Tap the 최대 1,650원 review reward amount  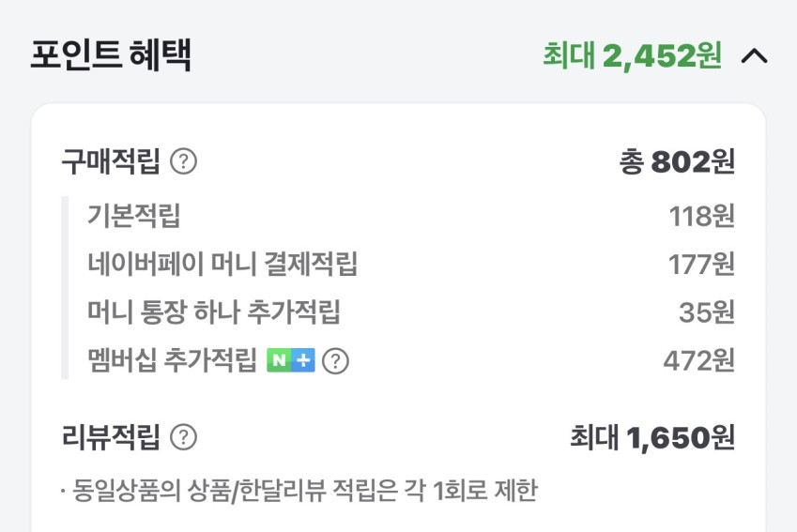click(651, 437)
